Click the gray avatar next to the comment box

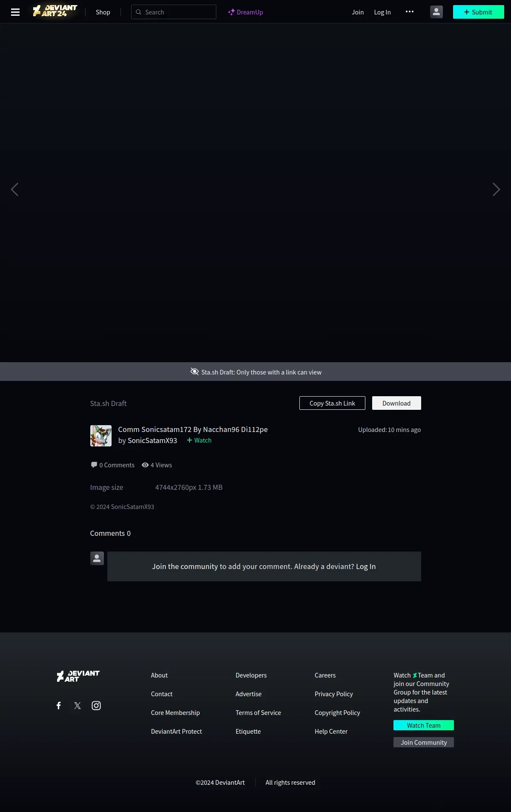[x=97, y=558]
